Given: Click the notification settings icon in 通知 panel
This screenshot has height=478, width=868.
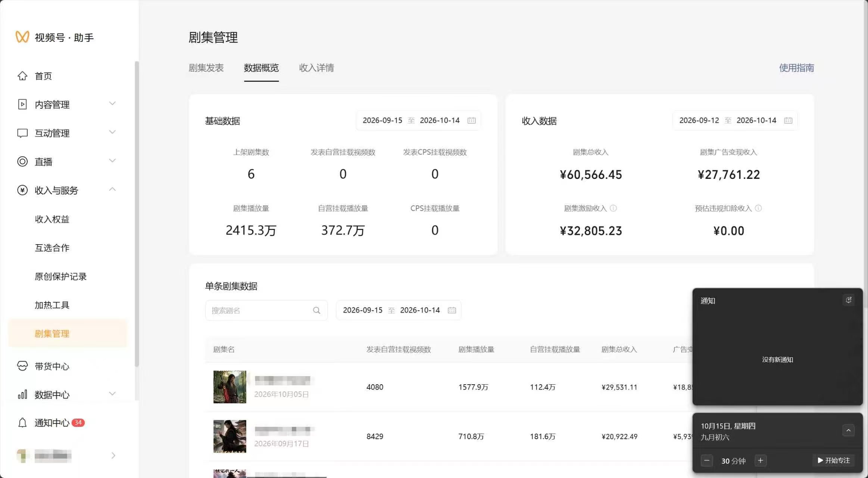Looking at the screenshot, I should click(849, 300).
